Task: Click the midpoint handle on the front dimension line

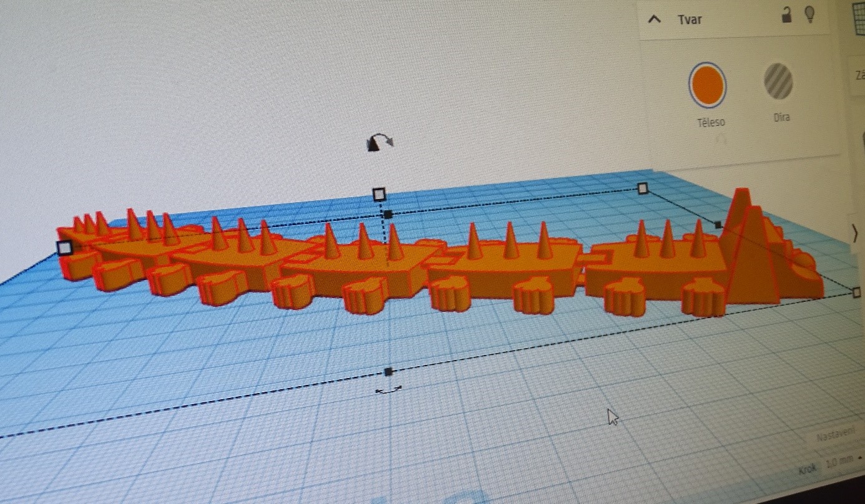Action: coord(388,371)
